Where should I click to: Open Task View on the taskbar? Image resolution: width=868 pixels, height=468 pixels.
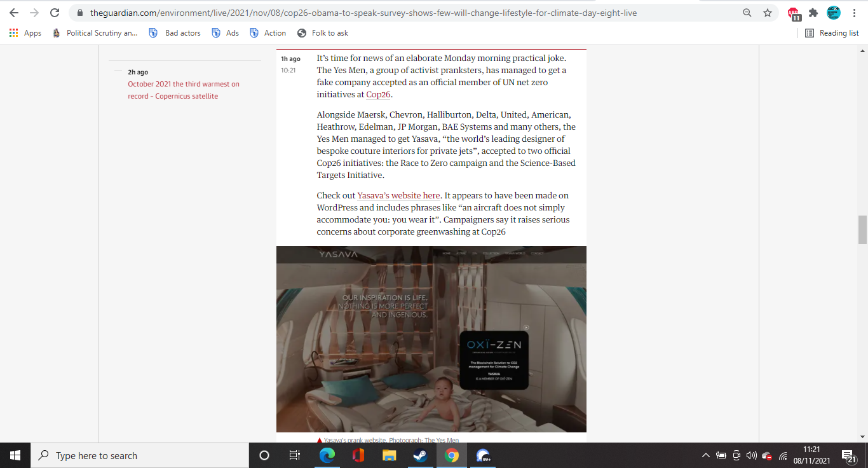(x=294, y=455)
